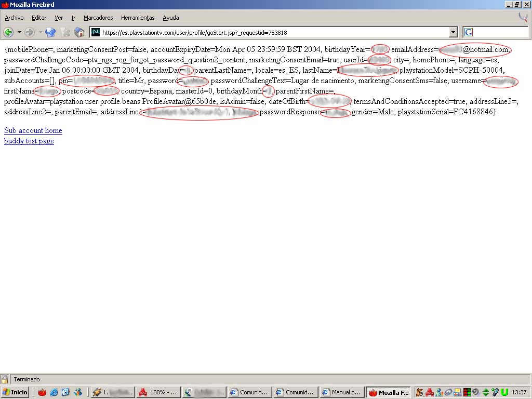Open the Ayuda menu

[170, 18]
